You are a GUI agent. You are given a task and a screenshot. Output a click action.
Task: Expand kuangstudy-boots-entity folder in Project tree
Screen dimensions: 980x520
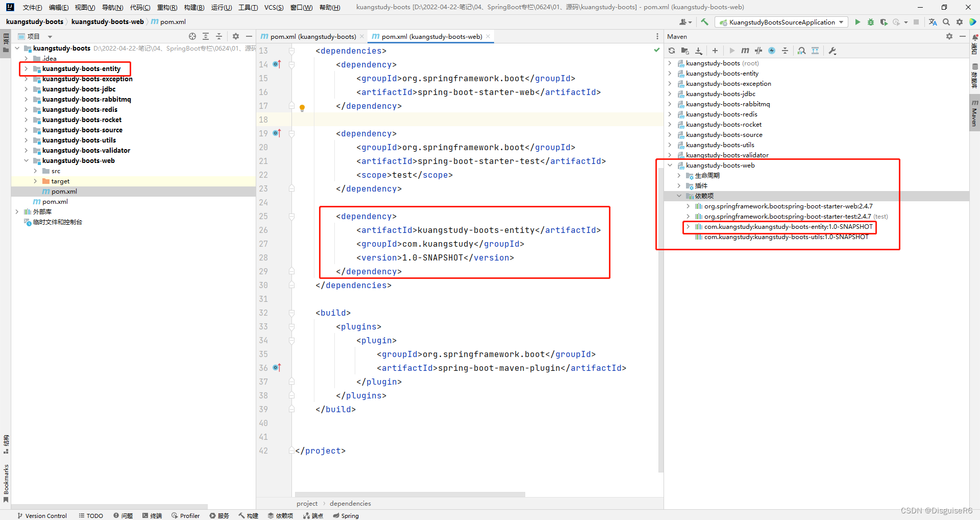coord(26,69)
